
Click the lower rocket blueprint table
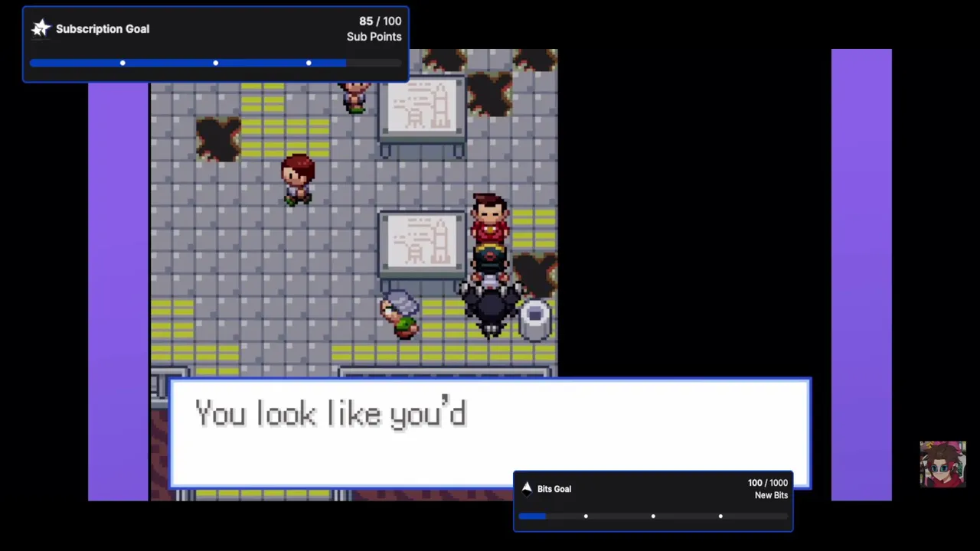[422, 251]
